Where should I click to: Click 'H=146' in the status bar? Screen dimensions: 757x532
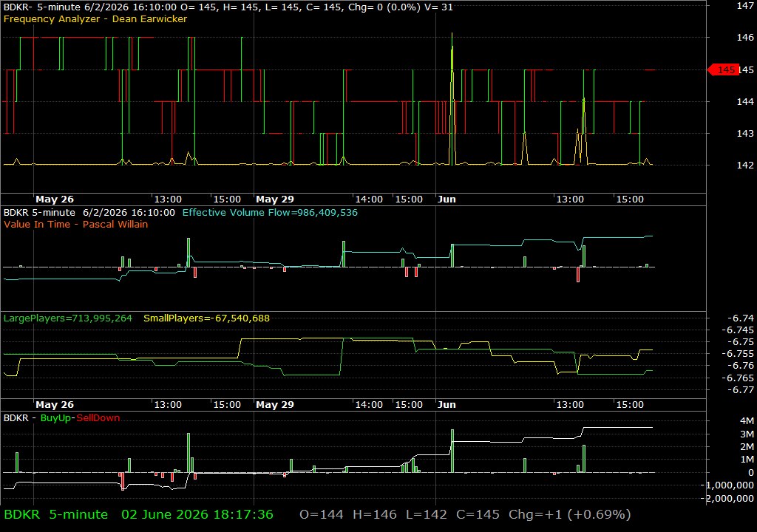(x=375, y=514)
